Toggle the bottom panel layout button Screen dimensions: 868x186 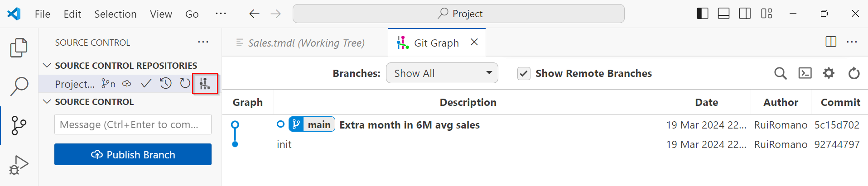point(723,14)
